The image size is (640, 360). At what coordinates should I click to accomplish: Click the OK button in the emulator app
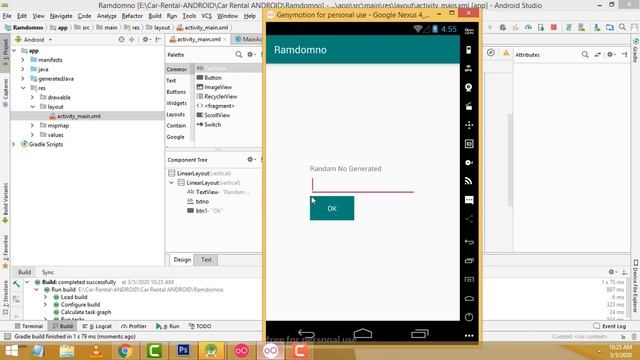click(332, 209)
